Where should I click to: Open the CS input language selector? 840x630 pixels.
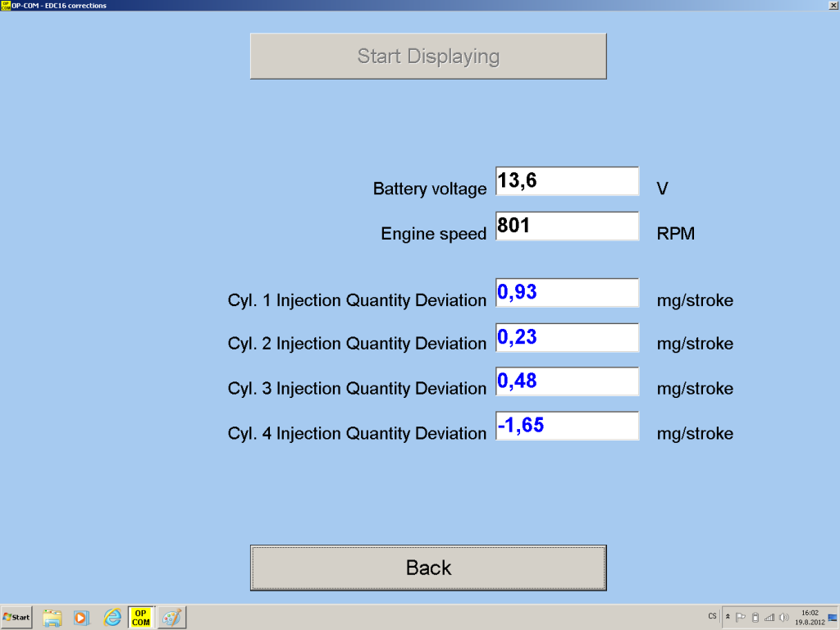[x=711, y=616]
